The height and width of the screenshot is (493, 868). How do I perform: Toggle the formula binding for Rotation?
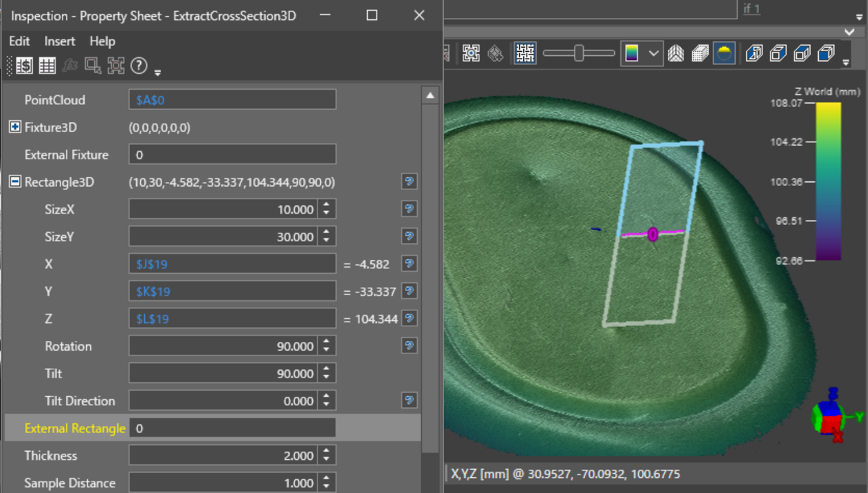[409, 345]
